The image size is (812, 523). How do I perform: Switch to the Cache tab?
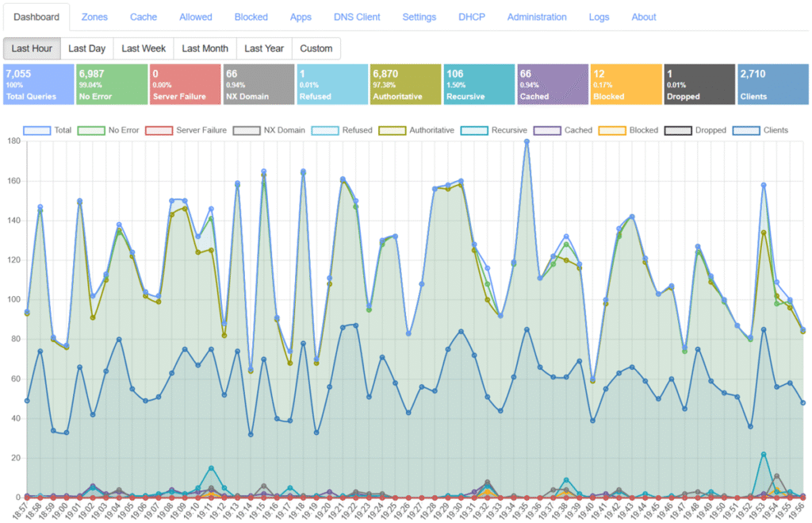coord(144,17)
